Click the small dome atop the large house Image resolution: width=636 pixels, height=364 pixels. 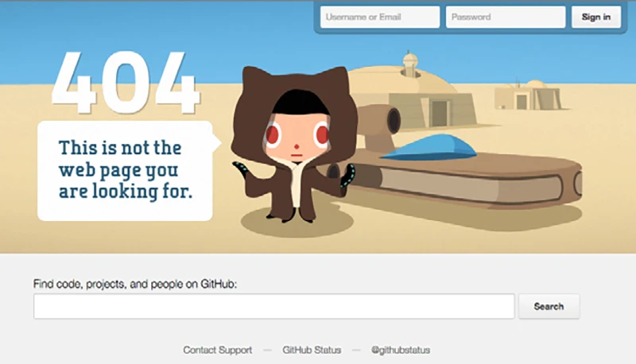[410, 60]
